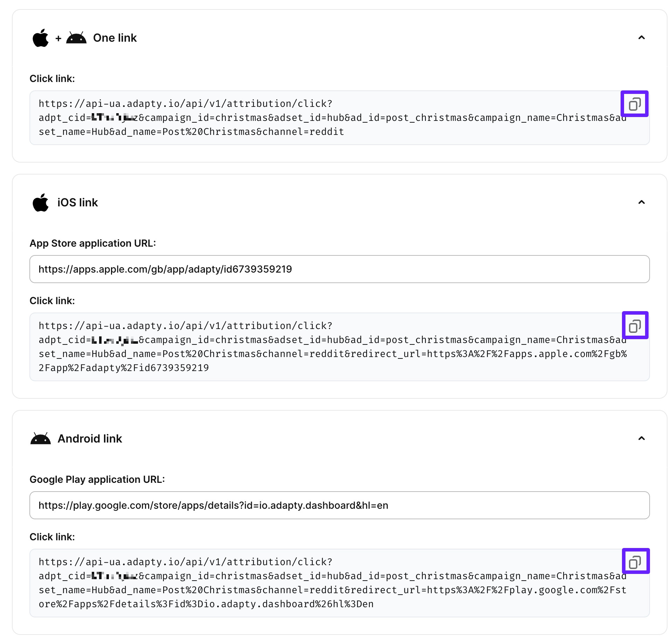The image size is (671, 644).
Task: Focus the App Store application URL field
Action: [339, 269]
